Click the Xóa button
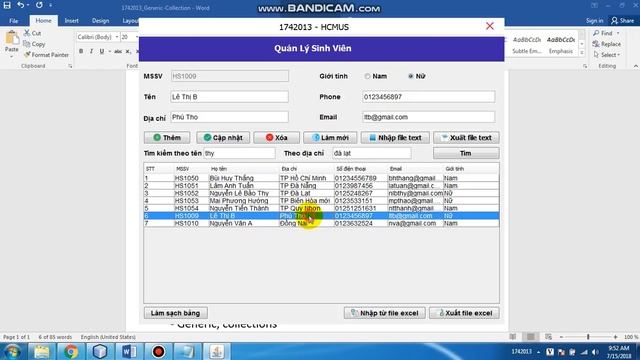 (x=276, y=138)
